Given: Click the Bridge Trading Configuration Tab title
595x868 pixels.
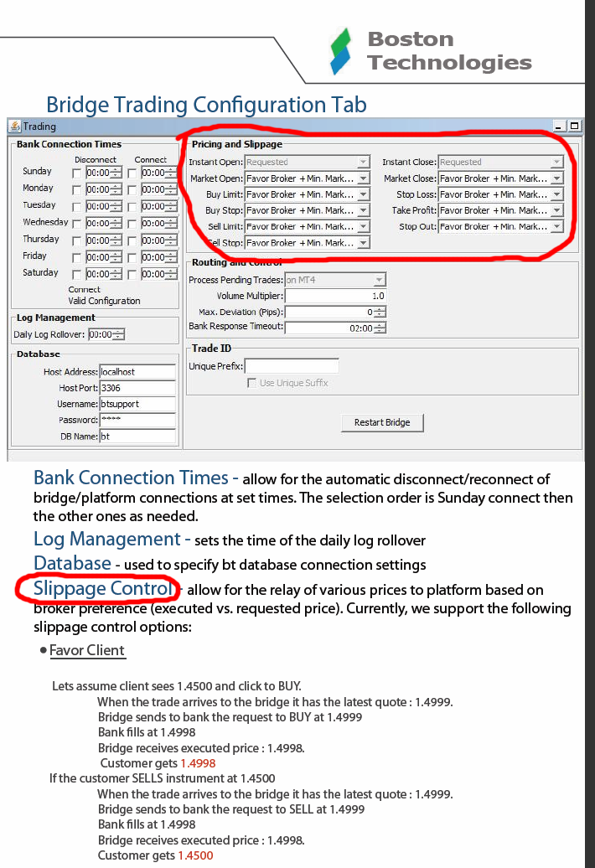Looking at the screenshot, I should [206, 105].
